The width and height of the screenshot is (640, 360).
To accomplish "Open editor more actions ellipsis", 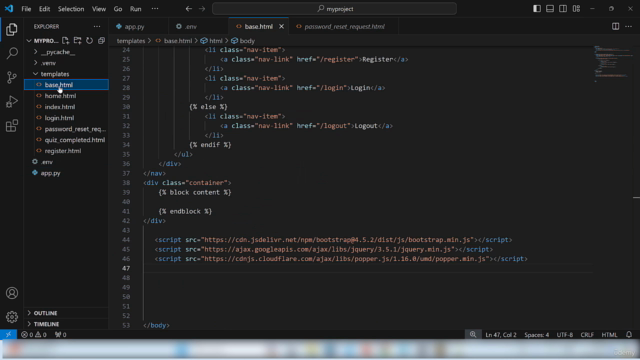I will click(x=629, y=27).
